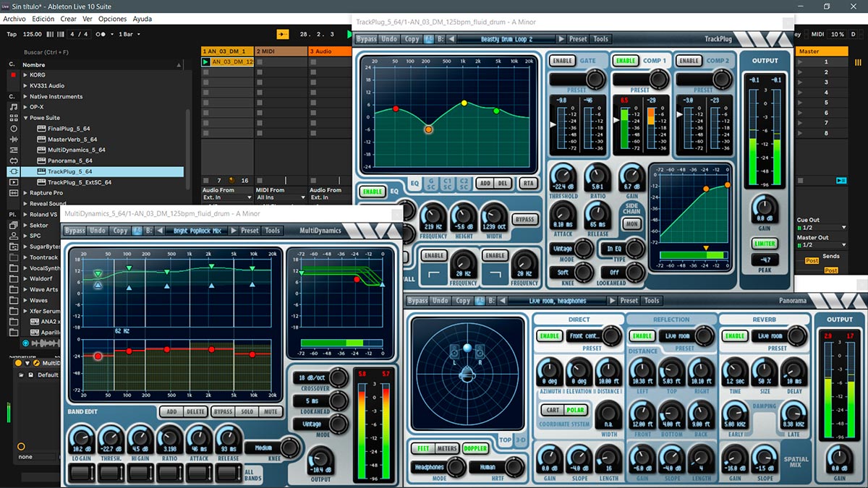868x488 pixels.
Task: Toggle Direct Enable in Panorama
Action: [550, 336]
